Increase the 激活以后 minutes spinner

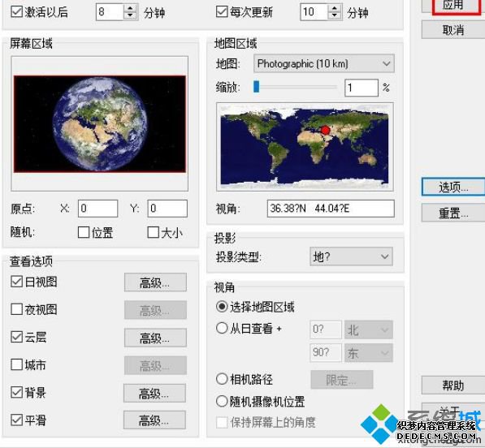(x=130, y=8)
